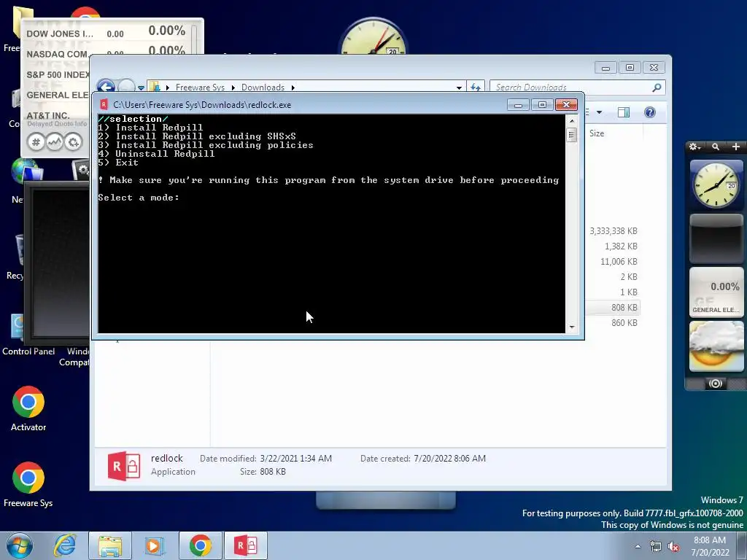Switch to the redlock taskbar button
Screen dimensions: 747x560
click(246, 545)
